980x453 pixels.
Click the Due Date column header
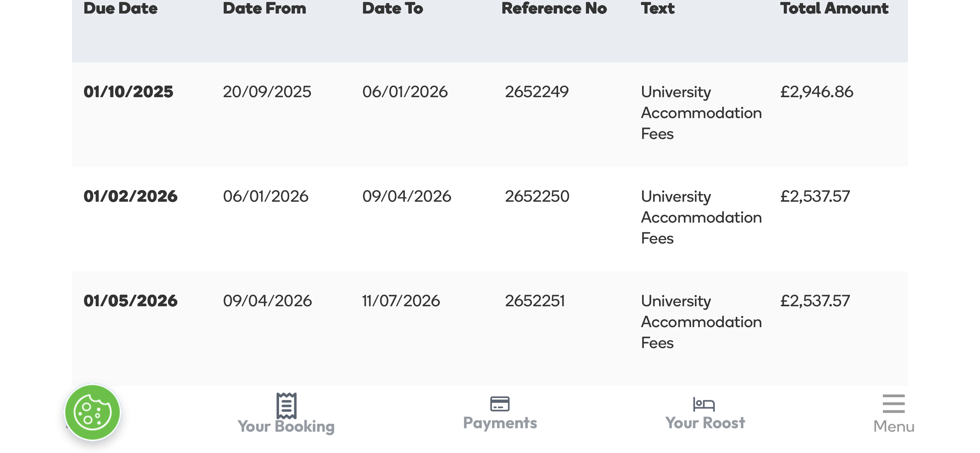tap(120, 8)
